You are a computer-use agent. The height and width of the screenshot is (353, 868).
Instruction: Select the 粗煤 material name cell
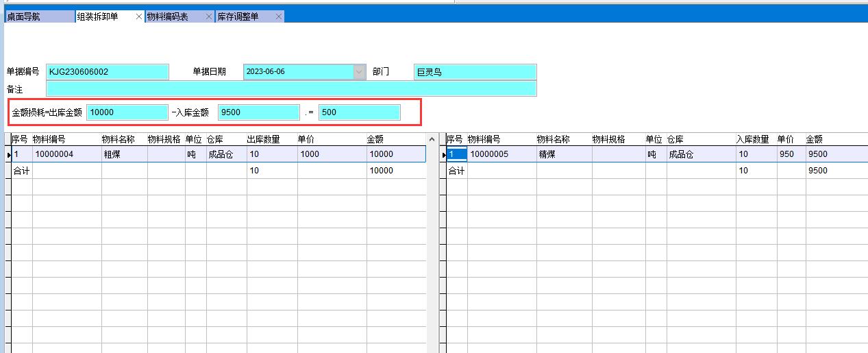pyautogui.click(x=124, y=155)
